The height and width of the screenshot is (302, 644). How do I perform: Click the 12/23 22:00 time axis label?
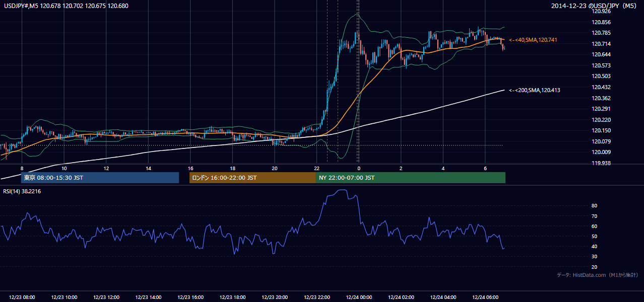click(x=317, y=297)
